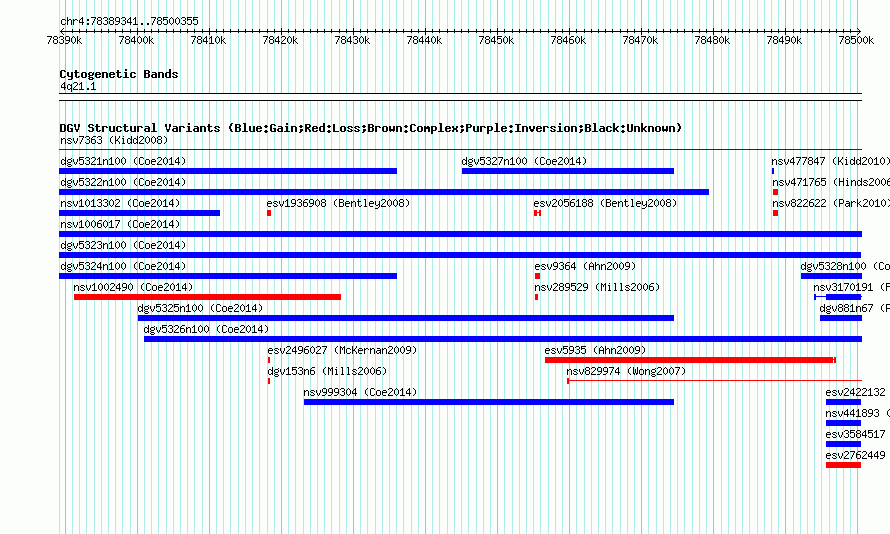Click the esv5935 (Ahn2009) red loss bar

click(690, 360)
